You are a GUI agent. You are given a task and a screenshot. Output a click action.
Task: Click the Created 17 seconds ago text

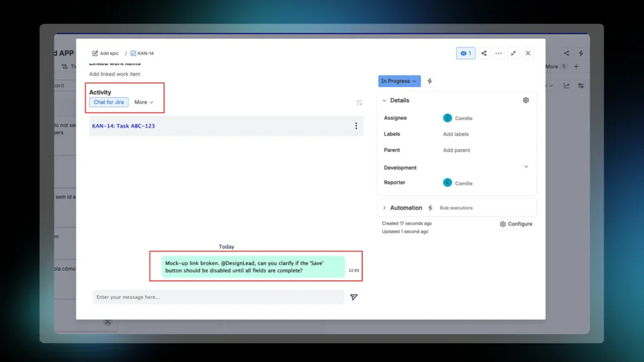[x=407, y=224]
